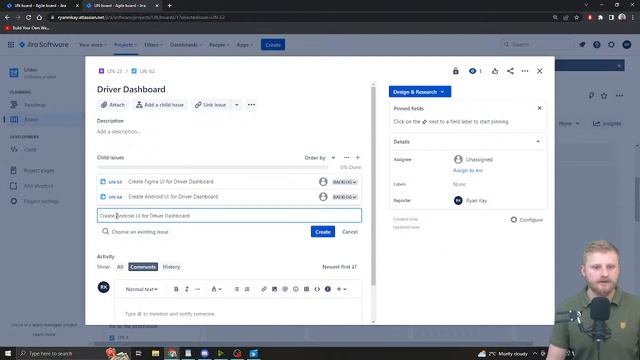Click Configure fields button
The height and width of the screenshot is (360, 640).
coord(527,220)
